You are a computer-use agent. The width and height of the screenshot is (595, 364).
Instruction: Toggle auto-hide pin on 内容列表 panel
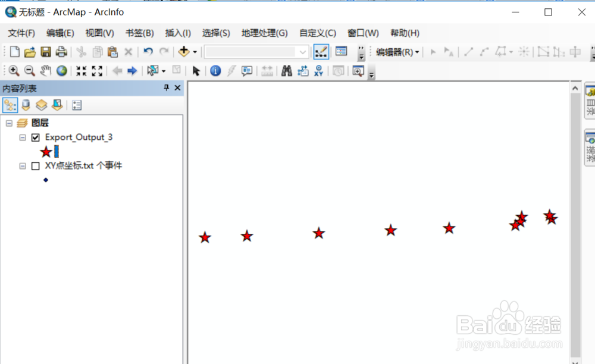(166, 88)
